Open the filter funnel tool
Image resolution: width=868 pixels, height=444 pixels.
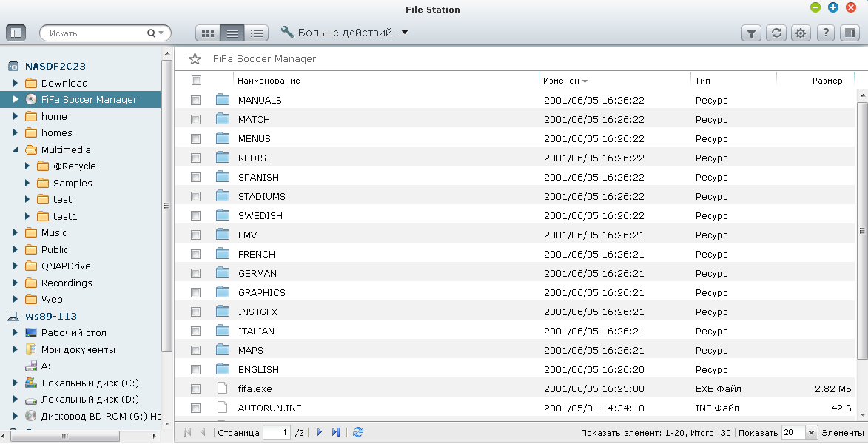coord(751,33)
